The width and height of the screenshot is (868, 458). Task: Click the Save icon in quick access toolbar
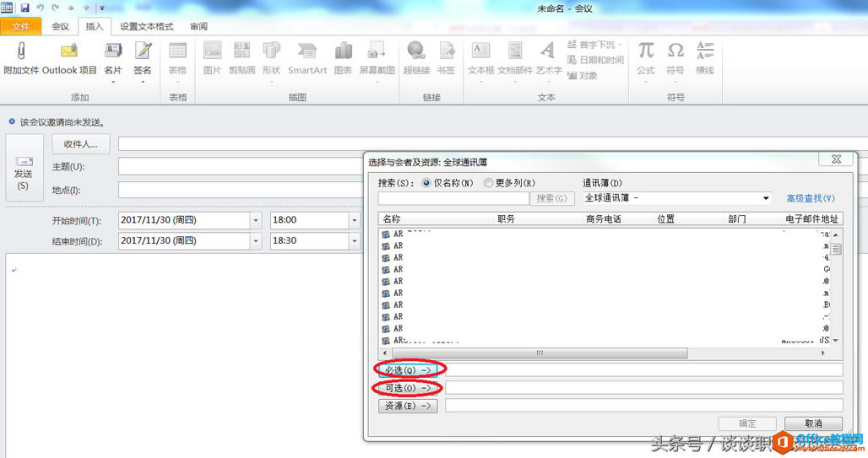coord(25,8)
